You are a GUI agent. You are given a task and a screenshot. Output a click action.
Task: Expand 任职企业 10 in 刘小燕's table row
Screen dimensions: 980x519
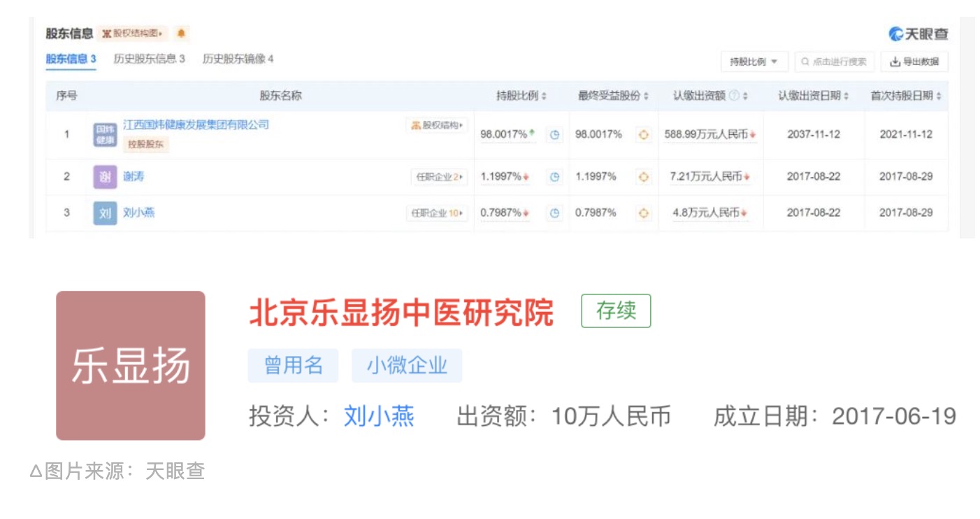click(437, 213)
